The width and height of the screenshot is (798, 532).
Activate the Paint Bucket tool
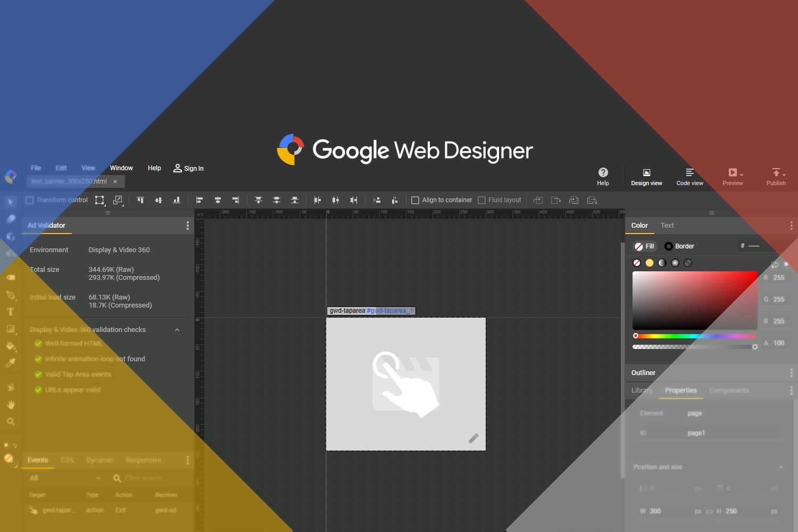11,345
